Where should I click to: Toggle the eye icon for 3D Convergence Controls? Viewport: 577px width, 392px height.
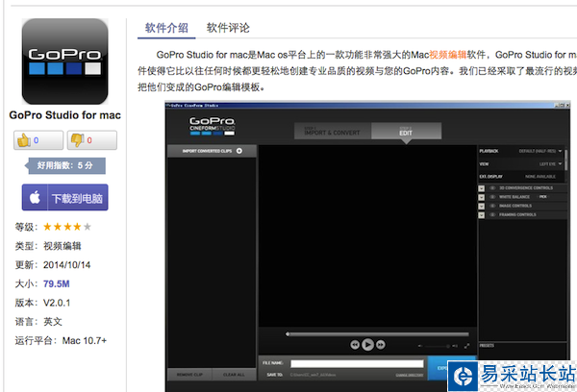pyautogui.click(x=492, y=188)
